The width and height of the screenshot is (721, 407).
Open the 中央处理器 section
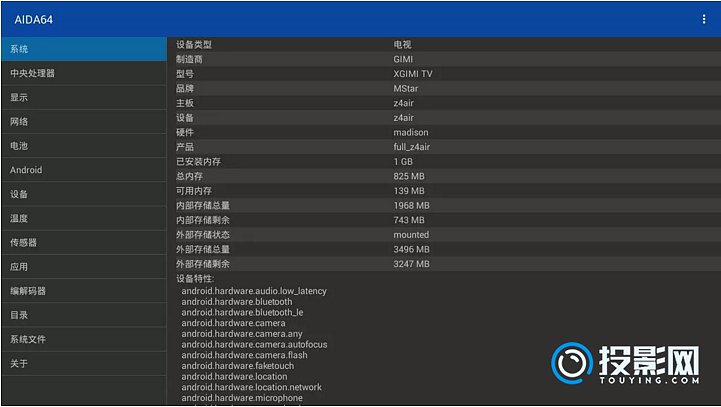coord(84,73)
